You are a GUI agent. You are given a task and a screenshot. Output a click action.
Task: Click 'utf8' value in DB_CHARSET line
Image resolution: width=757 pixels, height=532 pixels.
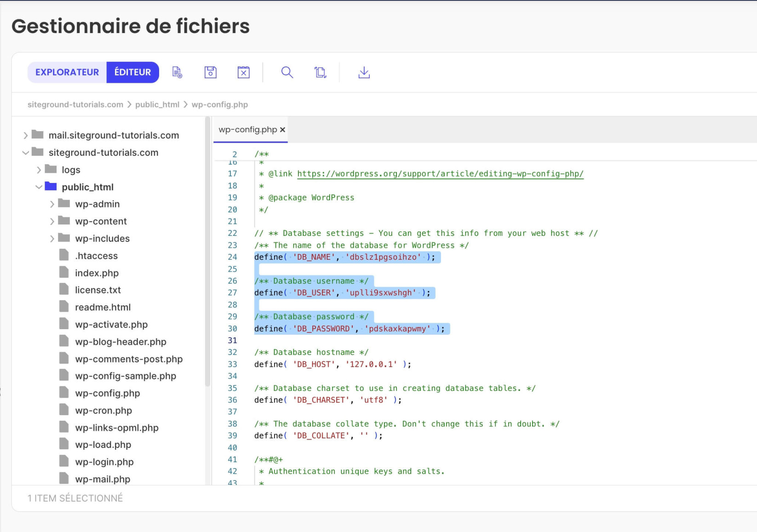[x=373, y=400]
